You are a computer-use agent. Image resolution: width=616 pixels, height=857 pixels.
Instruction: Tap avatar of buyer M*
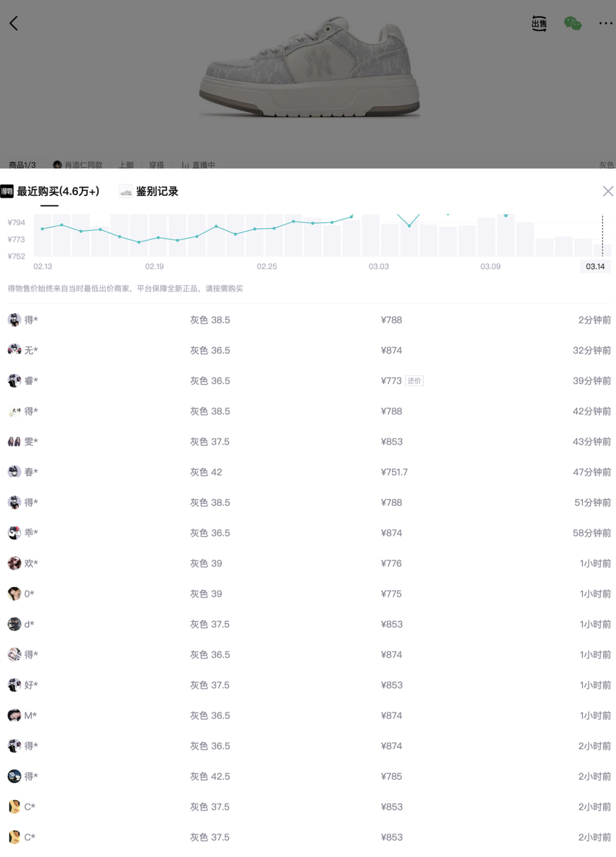pyautogui.click(x=14, y=715)
